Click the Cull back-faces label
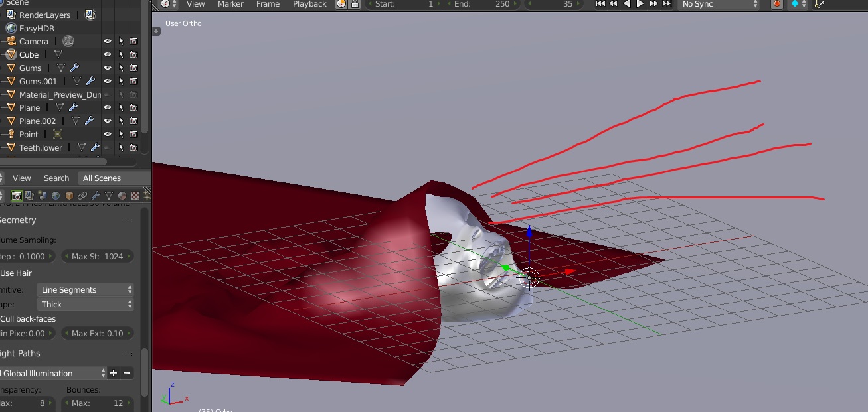868x412 pixels. point(27,318)
